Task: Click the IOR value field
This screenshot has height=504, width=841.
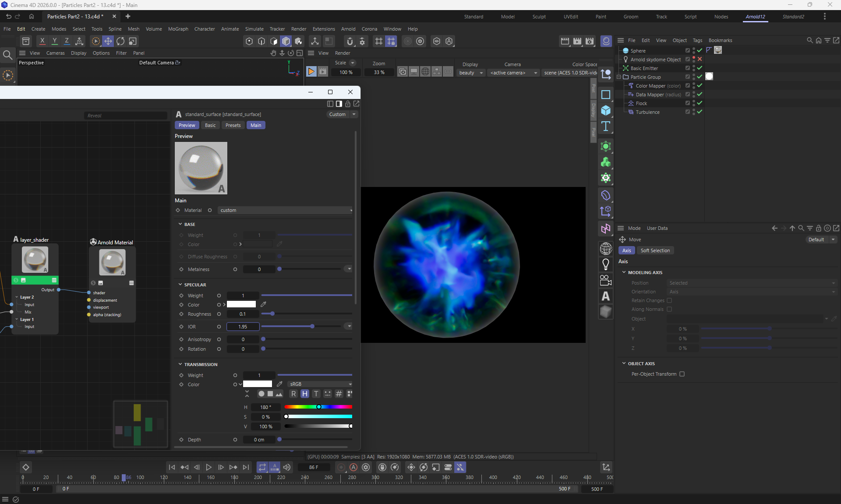Action: point(243,327)
